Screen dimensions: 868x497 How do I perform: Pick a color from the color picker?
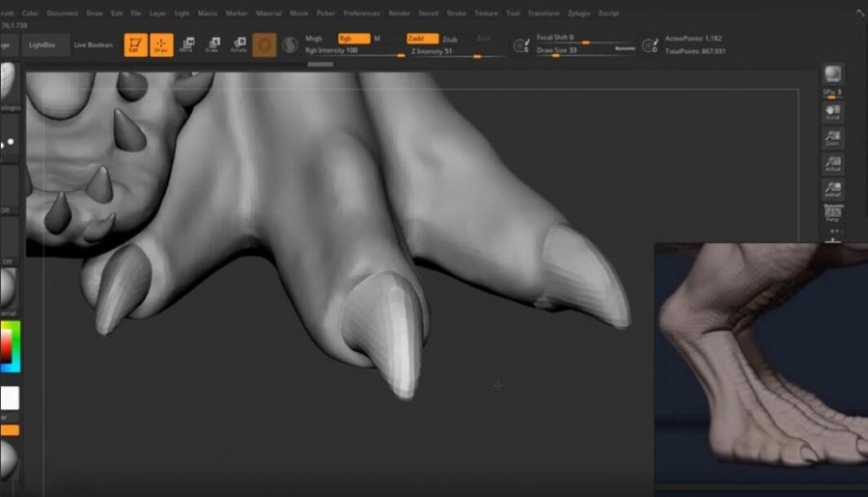click(10, 346)
